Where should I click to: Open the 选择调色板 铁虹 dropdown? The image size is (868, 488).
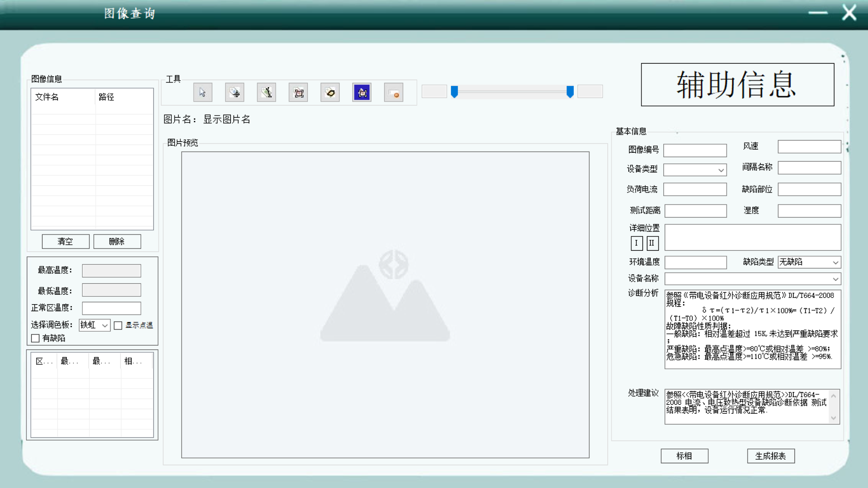point(104,325)
